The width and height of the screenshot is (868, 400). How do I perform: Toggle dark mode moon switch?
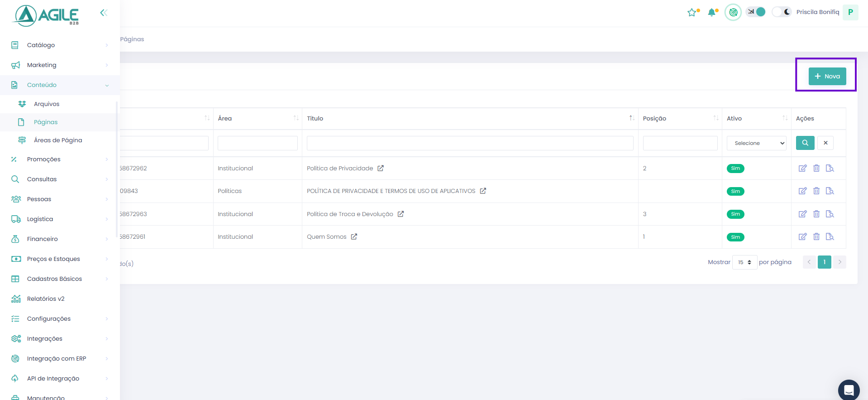(782, 12)
